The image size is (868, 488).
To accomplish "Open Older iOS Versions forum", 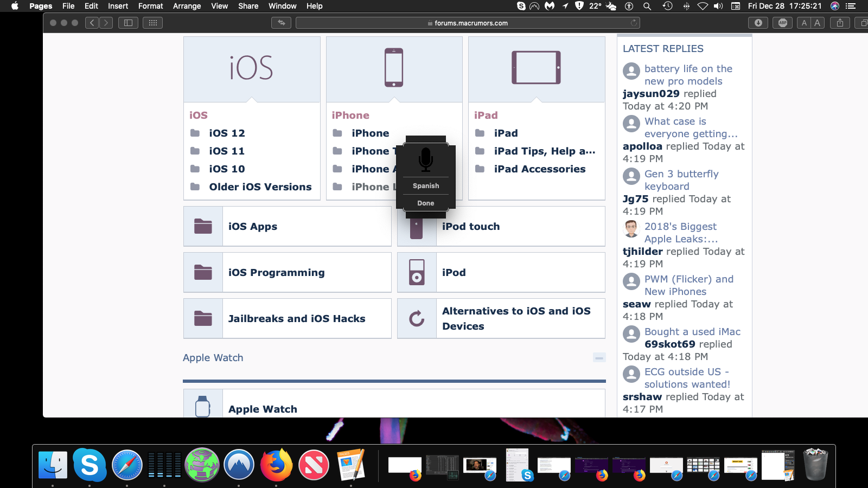I will [x=260, y=187].
